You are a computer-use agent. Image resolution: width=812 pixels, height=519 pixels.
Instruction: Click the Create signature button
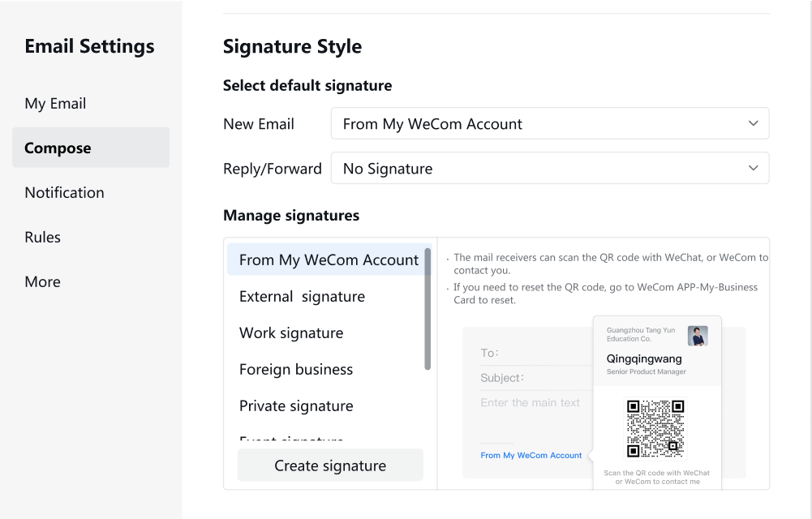click(330, 465)
